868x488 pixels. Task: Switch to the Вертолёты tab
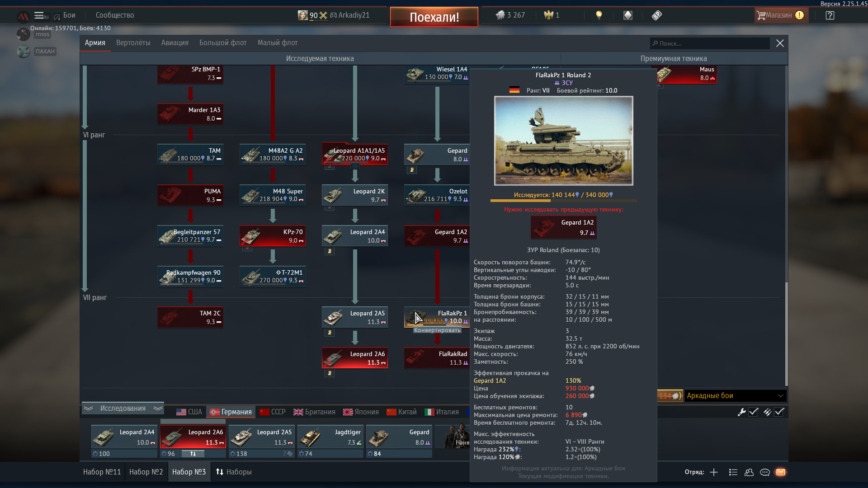click(133, 43)
